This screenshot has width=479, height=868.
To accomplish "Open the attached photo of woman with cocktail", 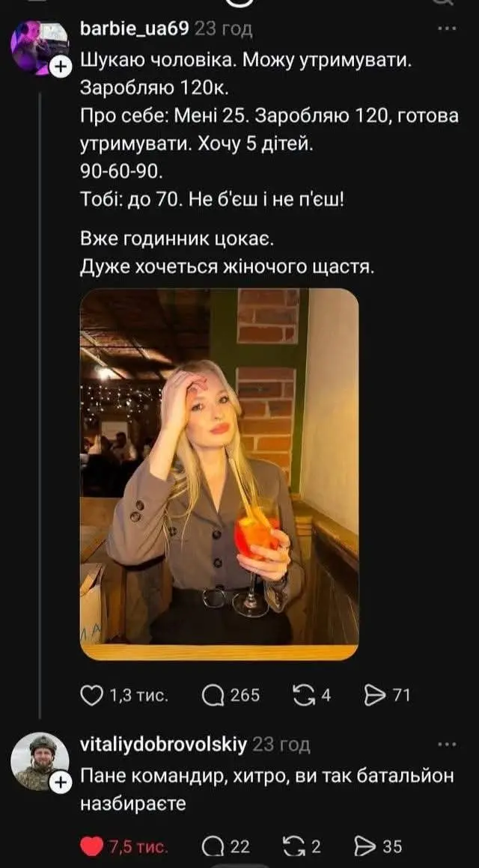I will click(x=219, y=474).
